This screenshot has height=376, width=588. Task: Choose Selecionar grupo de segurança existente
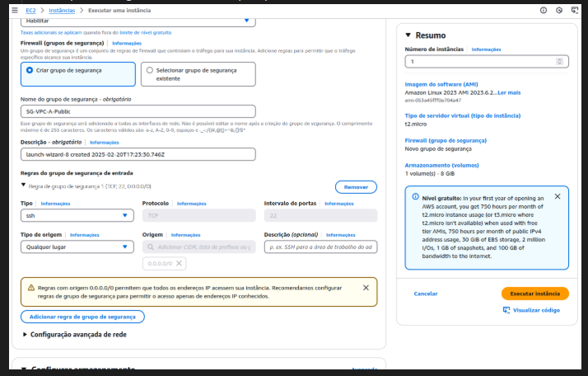coord(149,71)
